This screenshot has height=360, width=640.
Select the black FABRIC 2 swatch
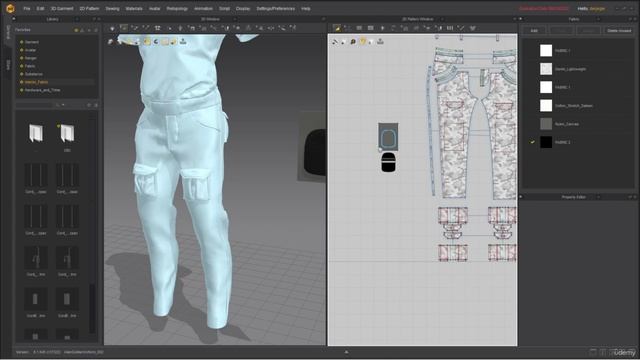click(x=546, y=142)
